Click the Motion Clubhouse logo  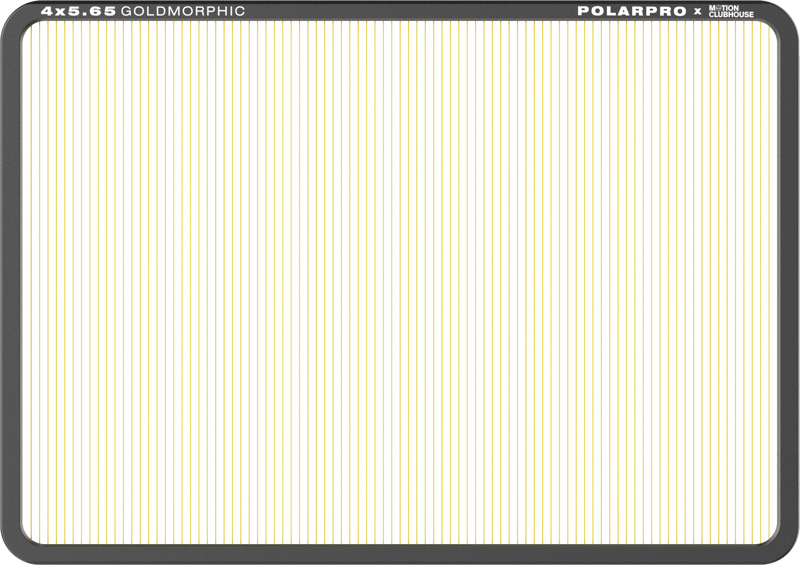click(x=731, y=11)
